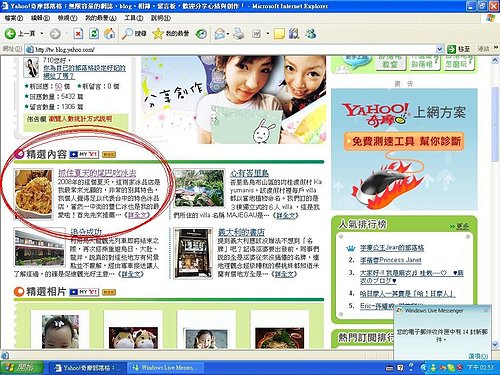Click the help question mark tray icon
This screenshot has height=375, width=500.
[x=400, y=368]
